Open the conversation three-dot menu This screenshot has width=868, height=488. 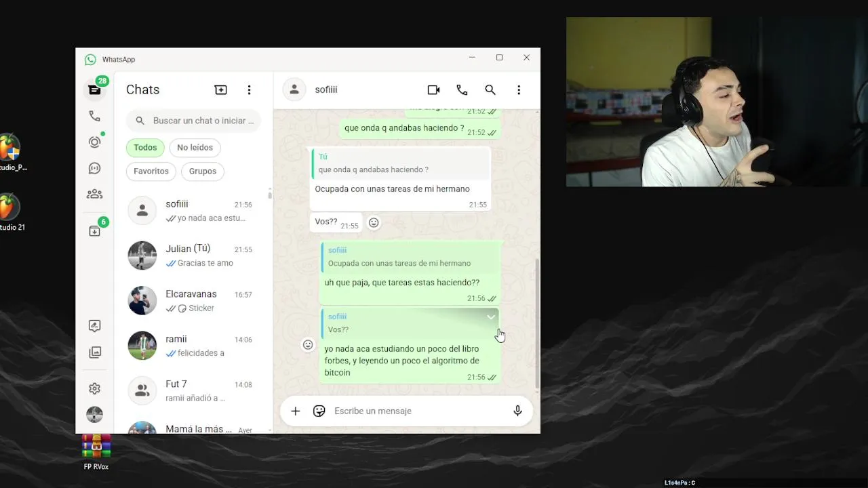point(519,89)
